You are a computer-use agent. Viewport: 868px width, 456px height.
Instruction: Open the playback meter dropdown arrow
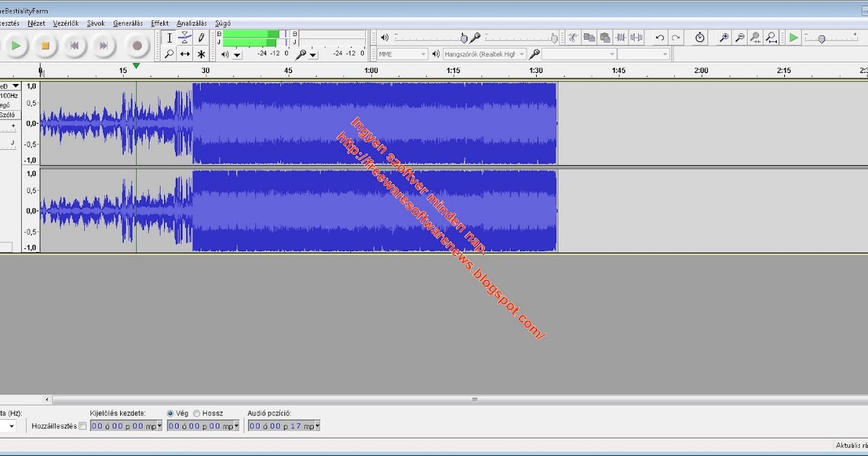tap(237, 54)
